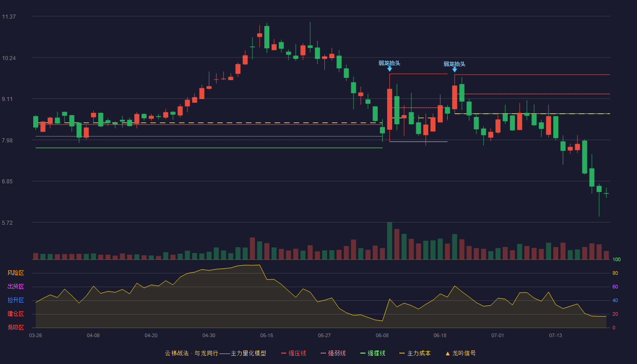The height and width of the screenshot is (364, 637).
Task: Click the 云梯战法 · 与龙同行 title text
Action: (191, 353)
